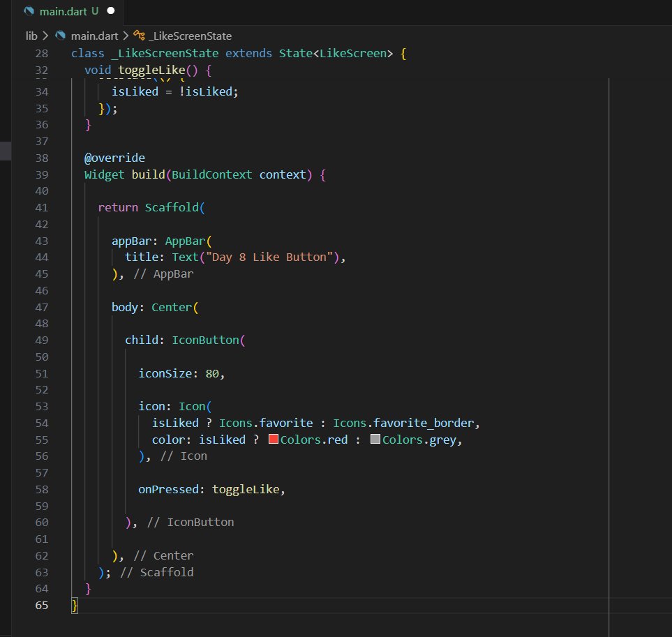Click the // AppBar closing label
The image size is (672, 637).
click(163, 274)
